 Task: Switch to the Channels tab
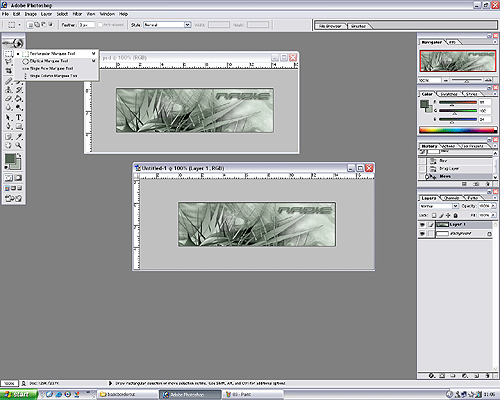(452, 198)
